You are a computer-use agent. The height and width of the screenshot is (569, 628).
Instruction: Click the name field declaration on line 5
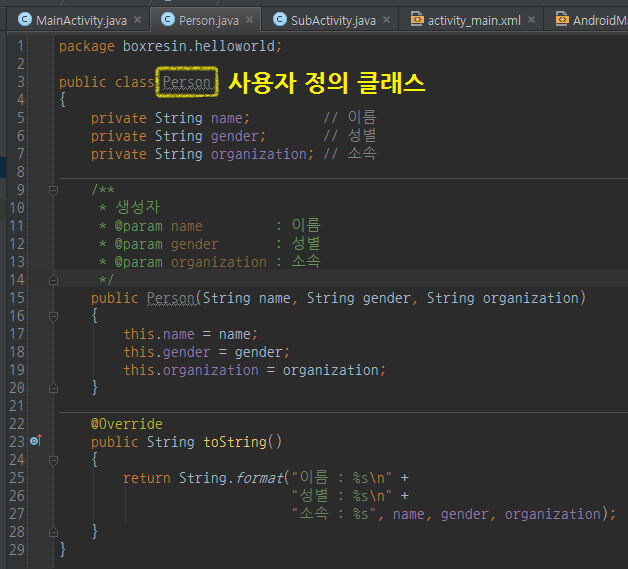pyautogui.click(x=170, y=118)
